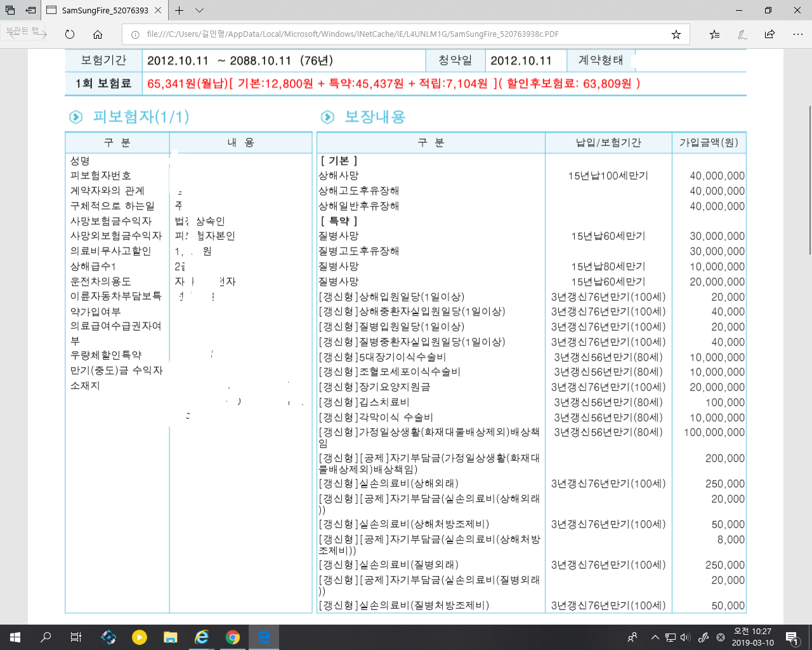Open Internet Explorer from taskbar
Screen dimensions: 812x650
(x=202, y=637)
